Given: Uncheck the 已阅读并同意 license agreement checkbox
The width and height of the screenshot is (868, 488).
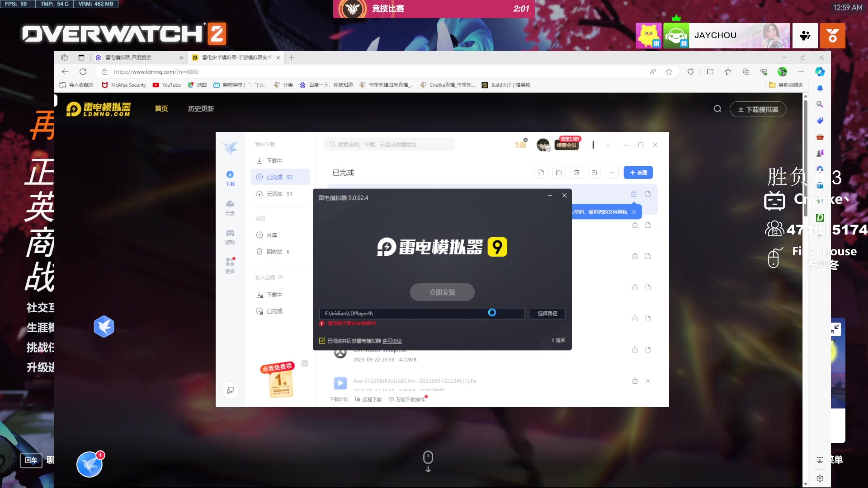Looking at the screenshot, I should coord(322,341).
